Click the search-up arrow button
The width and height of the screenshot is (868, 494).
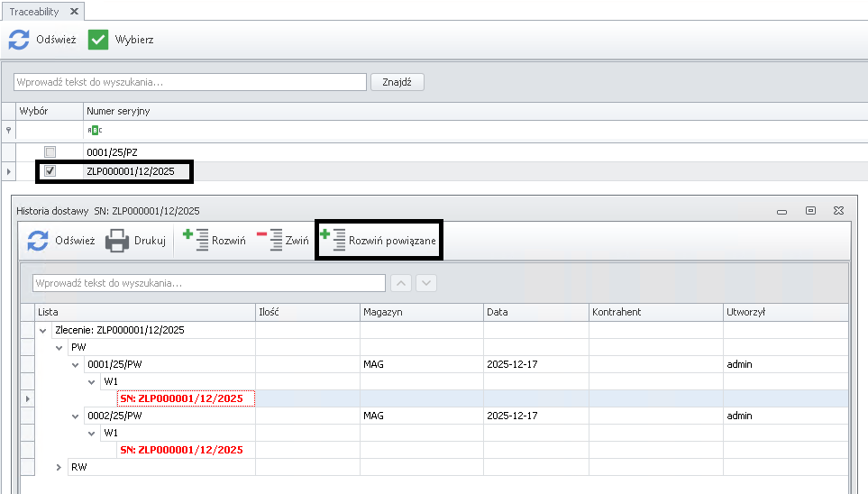401,283
